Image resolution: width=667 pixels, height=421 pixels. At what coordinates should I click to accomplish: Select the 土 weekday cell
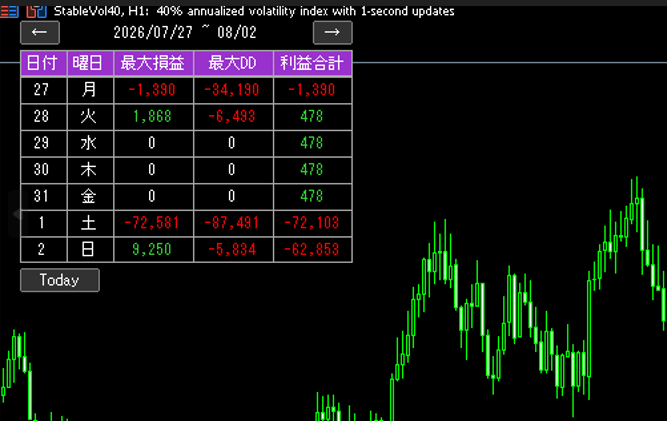point(90,223)
